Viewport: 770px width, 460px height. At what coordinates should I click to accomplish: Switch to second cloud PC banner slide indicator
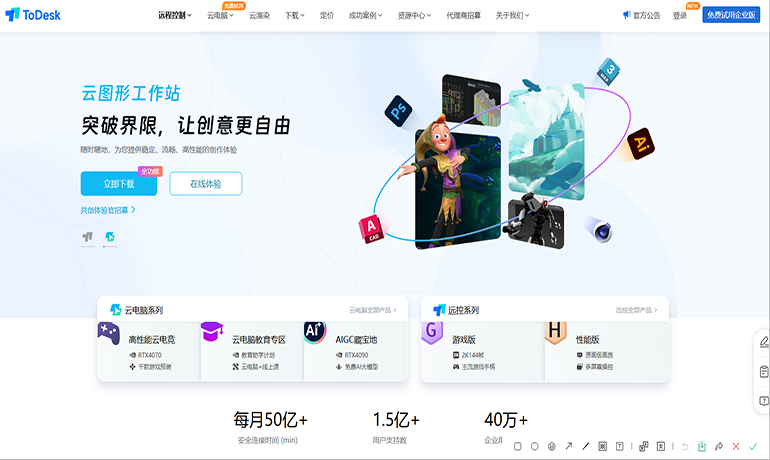click(x=110, y=238)
